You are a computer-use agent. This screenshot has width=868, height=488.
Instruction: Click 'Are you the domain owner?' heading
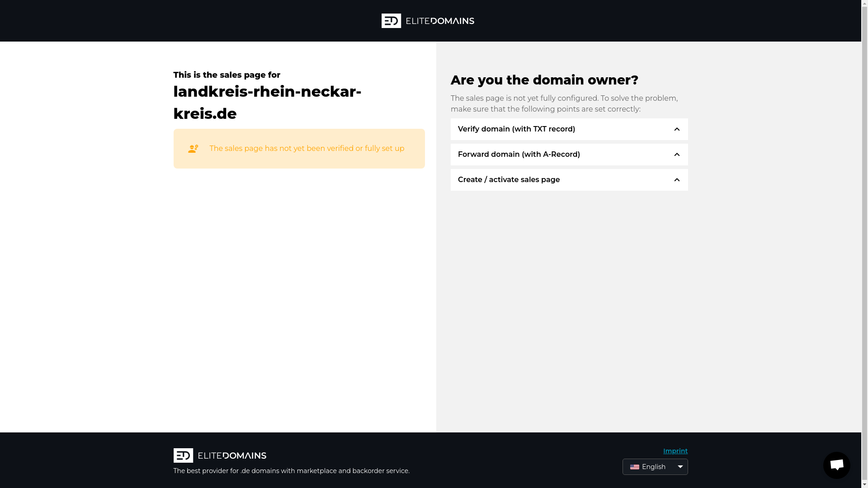(544, 80)
